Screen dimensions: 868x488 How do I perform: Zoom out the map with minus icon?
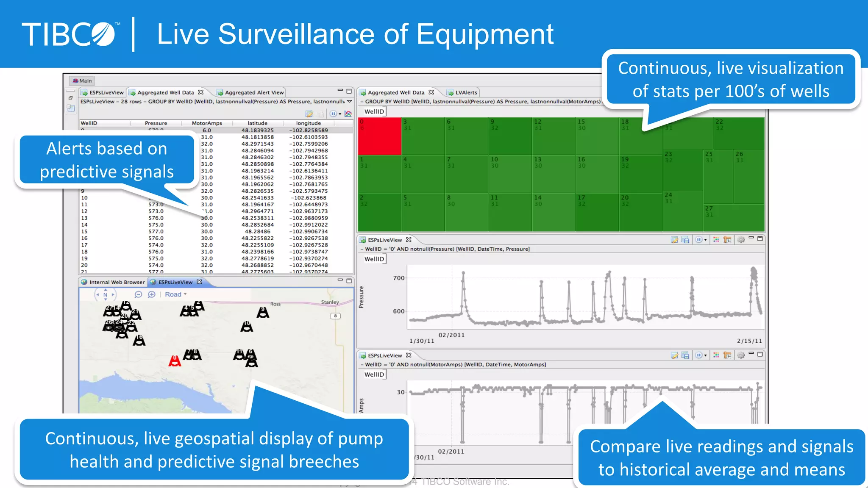coord(138,294)
